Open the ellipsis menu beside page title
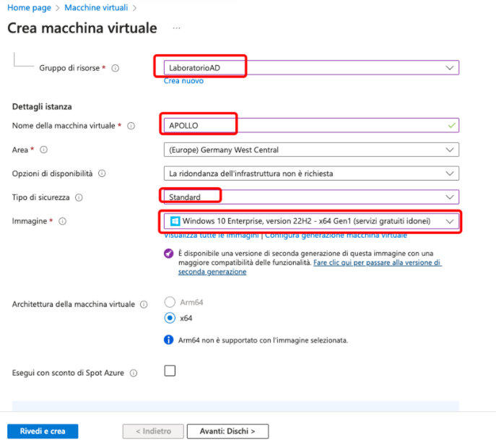This screenshot has width=496, height=448. 176,28
